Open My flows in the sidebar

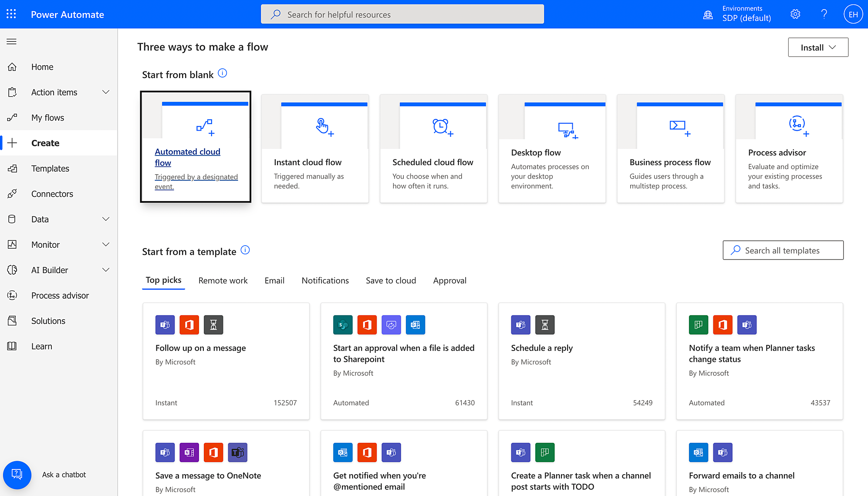click(x=59, y=118)
